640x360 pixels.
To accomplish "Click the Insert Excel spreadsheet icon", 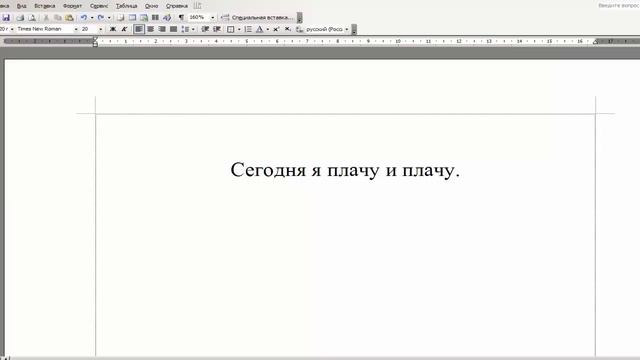I will coord(144,18).
